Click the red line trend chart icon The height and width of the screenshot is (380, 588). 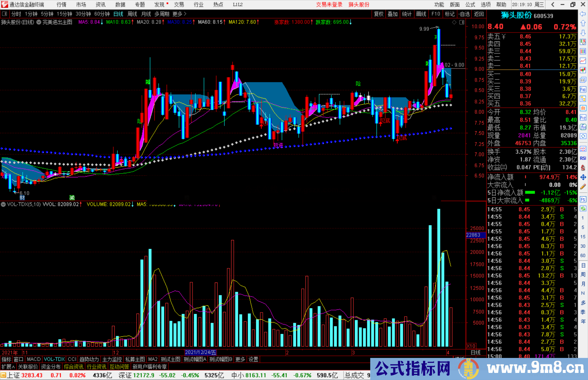[x=583, y=61]
